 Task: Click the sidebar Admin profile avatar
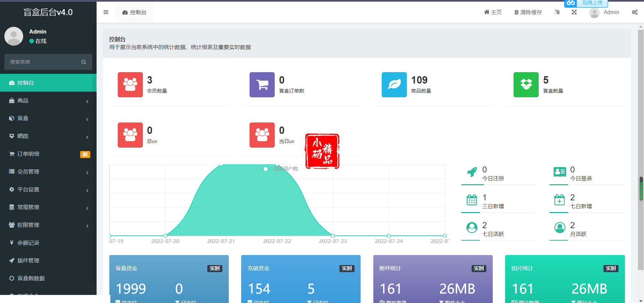[x=14, y=36]
